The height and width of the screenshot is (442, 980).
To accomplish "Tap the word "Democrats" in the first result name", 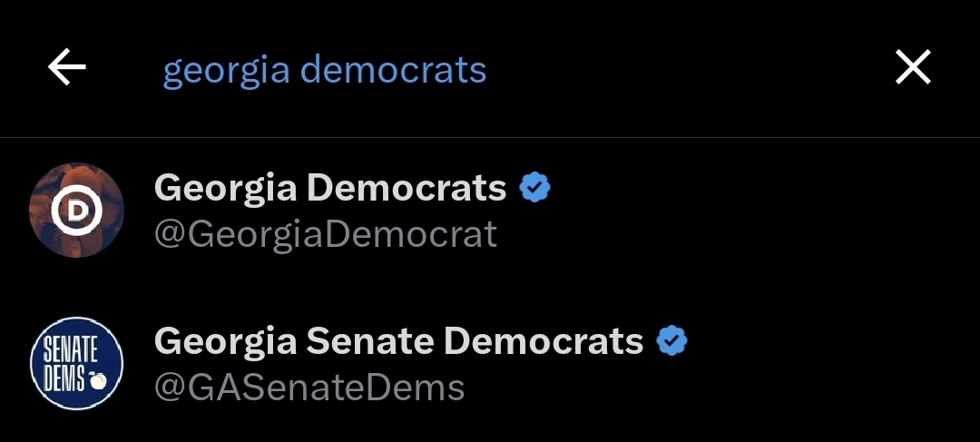I will coord(407,188).
